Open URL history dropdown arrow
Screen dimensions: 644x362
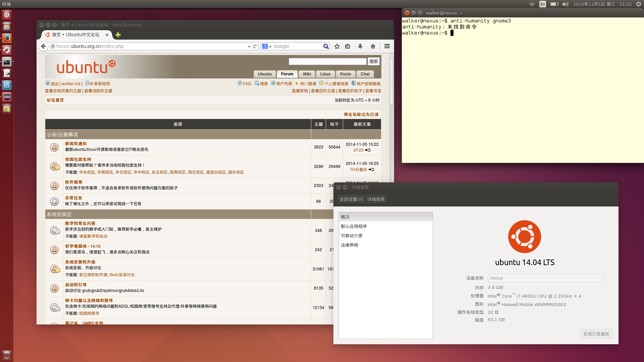[x=249, y=47]
